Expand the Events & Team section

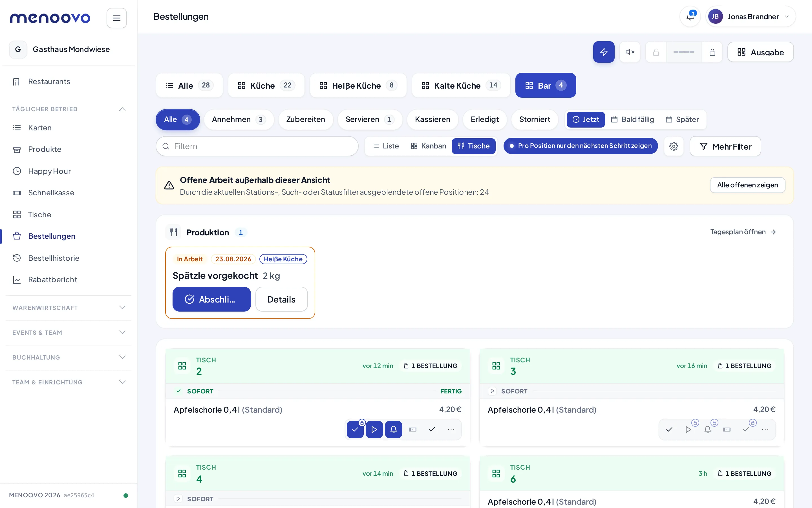point(68,333)
